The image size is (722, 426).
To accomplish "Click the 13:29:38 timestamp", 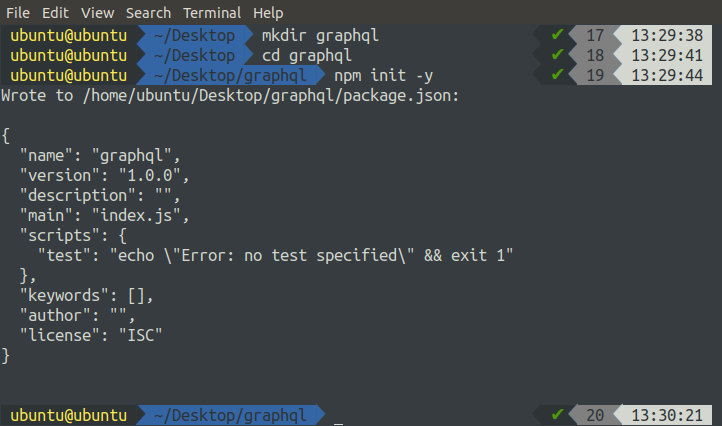I will 666,35.
